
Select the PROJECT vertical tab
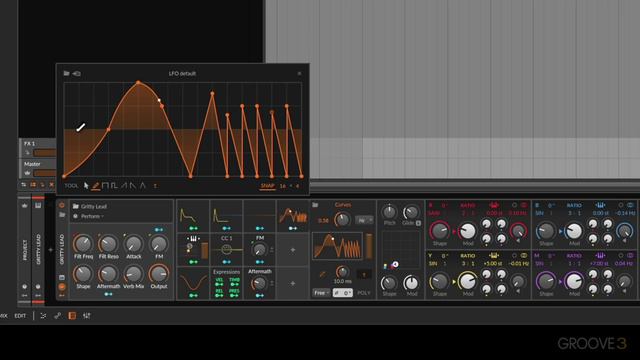click(24, 250)
